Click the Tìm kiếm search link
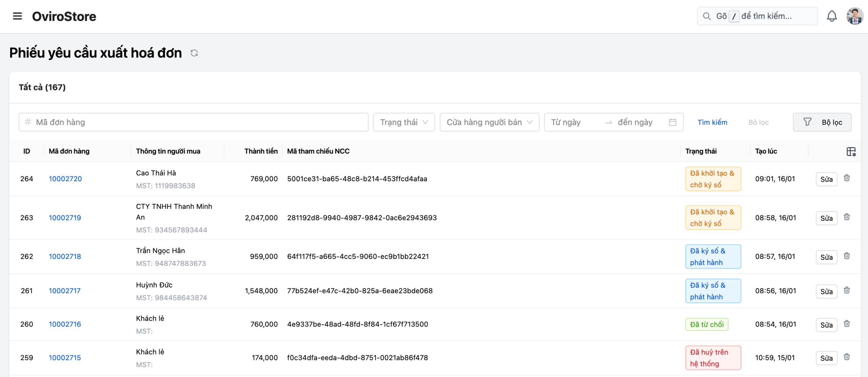The width and height of the screenshot is (868, 377). 712,122
